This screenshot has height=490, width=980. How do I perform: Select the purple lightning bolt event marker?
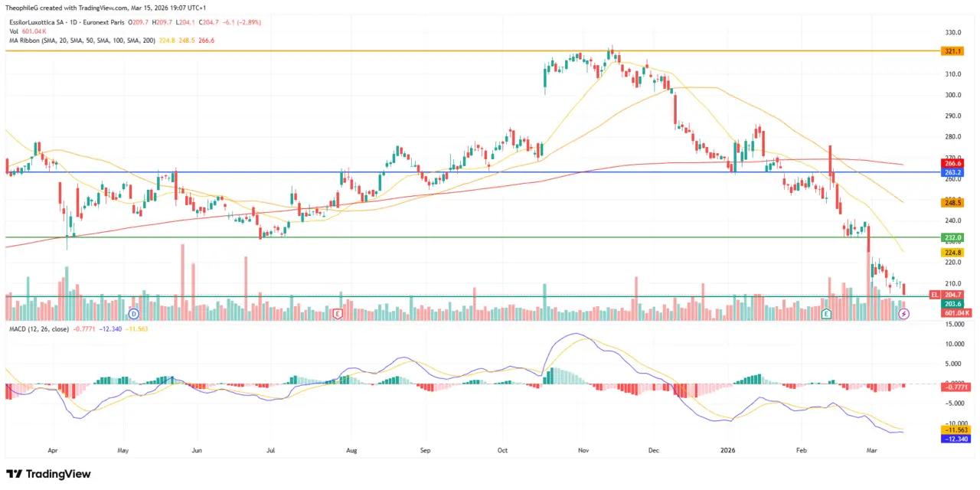904,314
